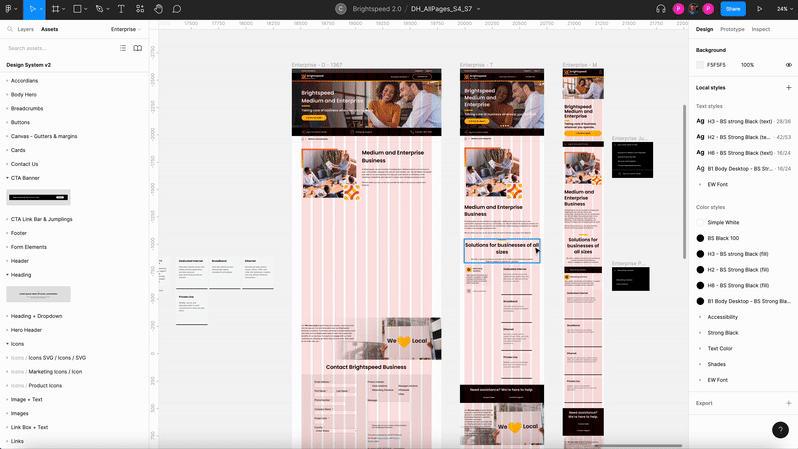Open shape tools dropdown arrow
The width and height of the screenshot is (798, 449).
coord(86,9)
